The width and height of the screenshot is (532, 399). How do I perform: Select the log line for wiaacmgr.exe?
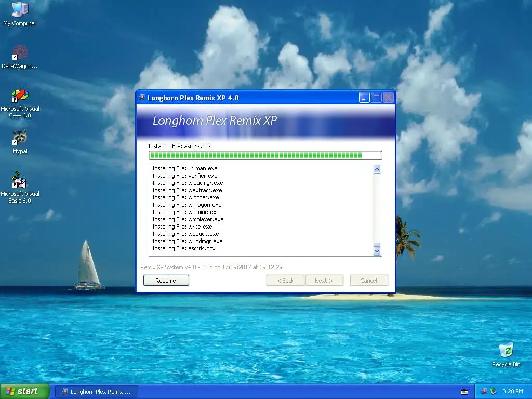click(188, 183)
